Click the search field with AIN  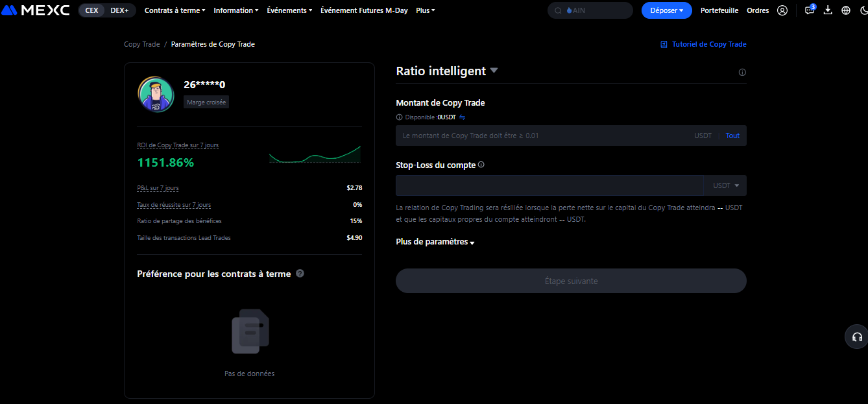pyautogui.click(x=590, y=10)
